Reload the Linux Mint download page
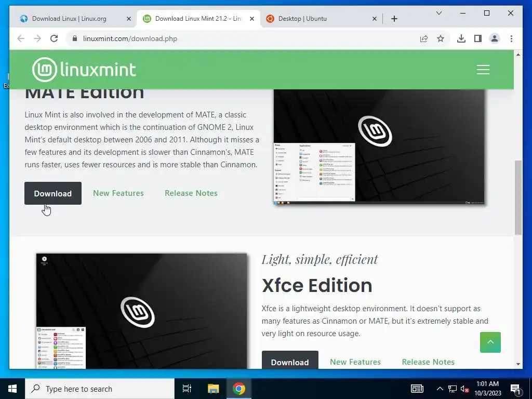This screenshot has height=399, width=532. [x=54, y=38]
